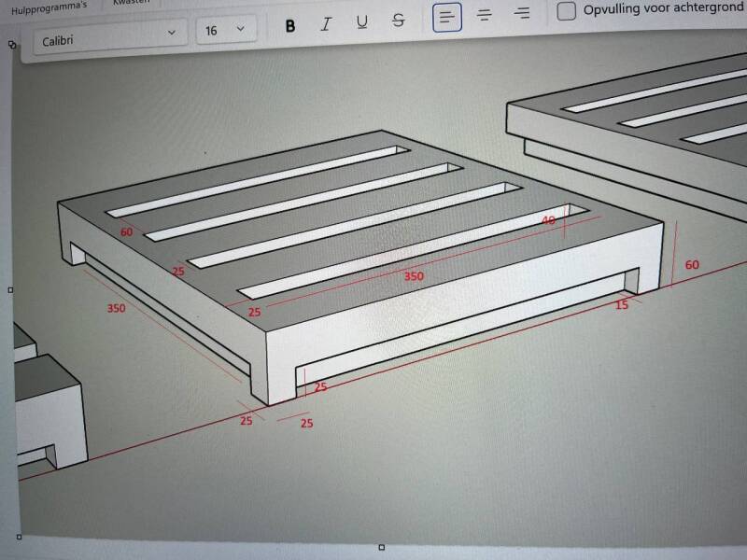
Task: Select left text alignment
Action: (x=447, y=16)
